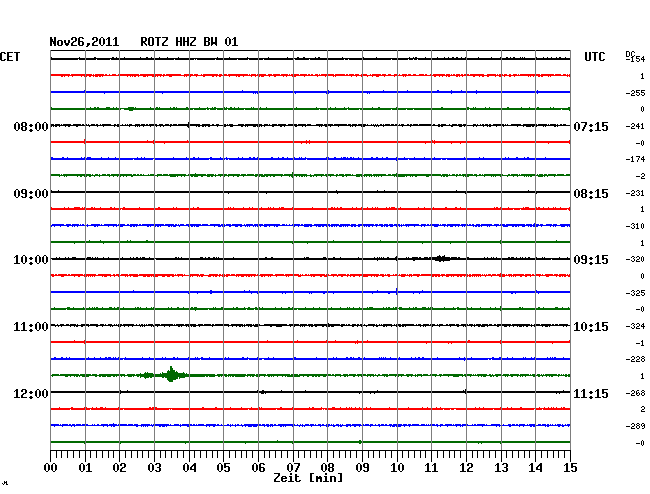
Task: Click minute tick label 04
Action: [189, 468]
